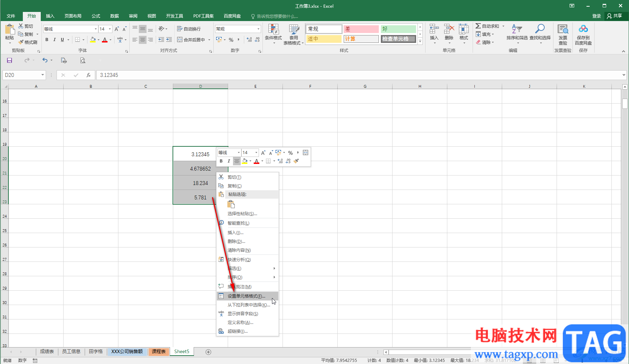Open the number format (常规) dropdown
Viewport: 629px width, 364px height.
(258, 29)
